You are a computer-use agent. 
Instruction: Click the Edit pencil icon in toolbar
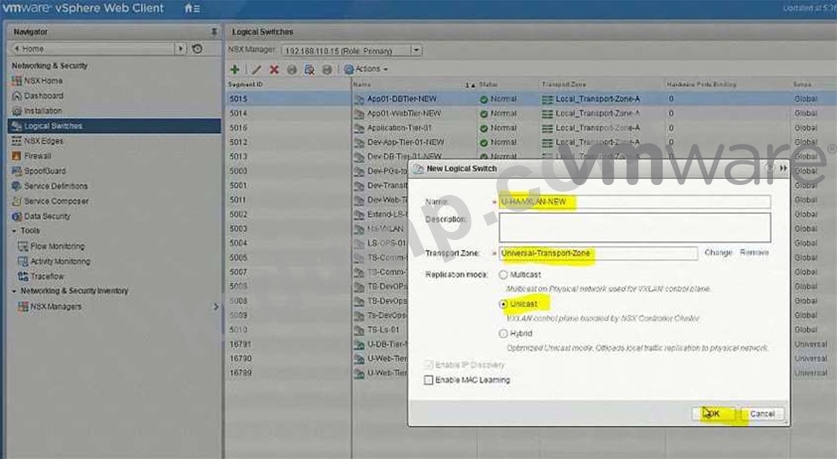click(x=256, y=69)
